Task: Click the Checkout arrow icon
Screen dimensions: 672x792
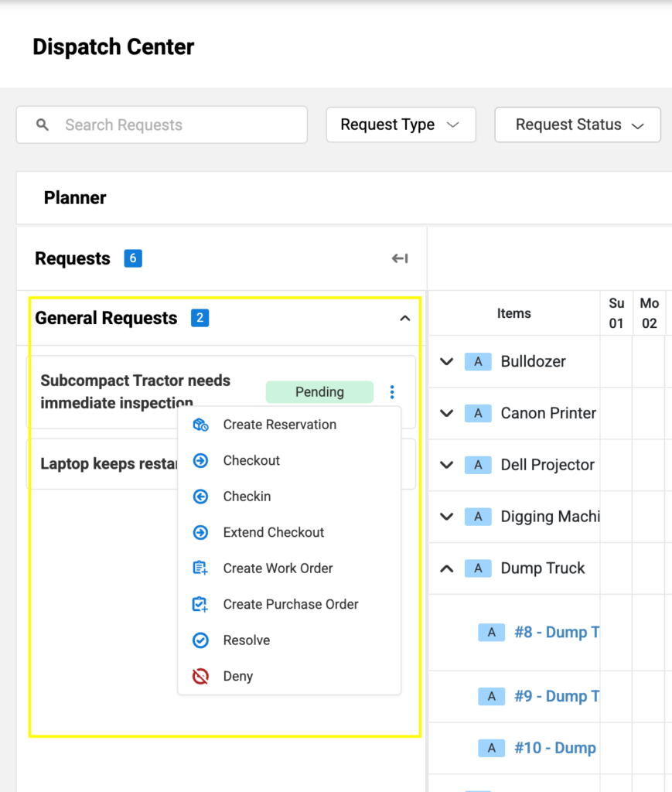Action: 200,461
